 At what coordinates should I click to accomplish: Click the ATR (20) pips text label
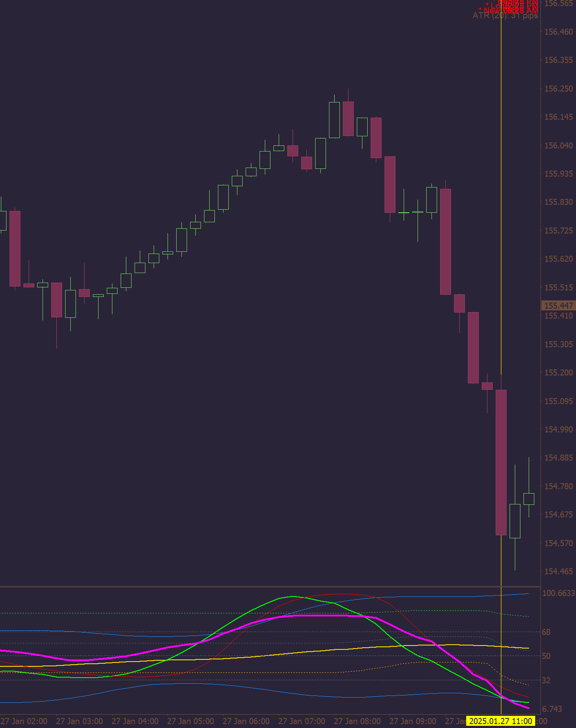click(505, 16)
